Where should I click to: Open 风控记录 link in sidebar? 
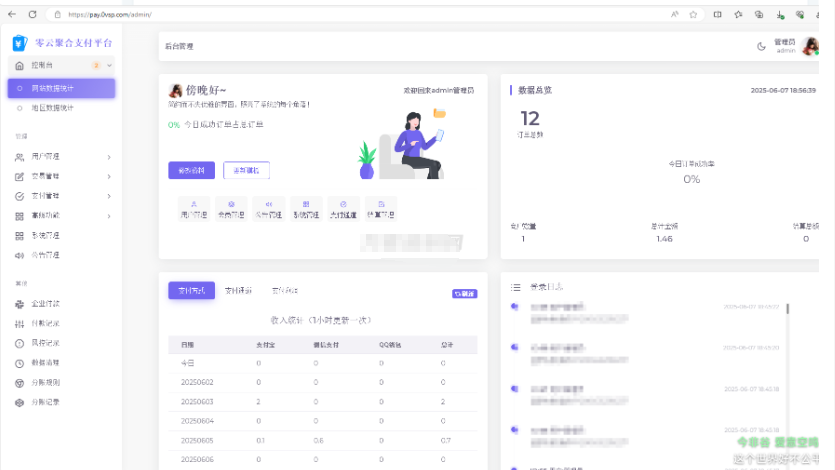46,343
